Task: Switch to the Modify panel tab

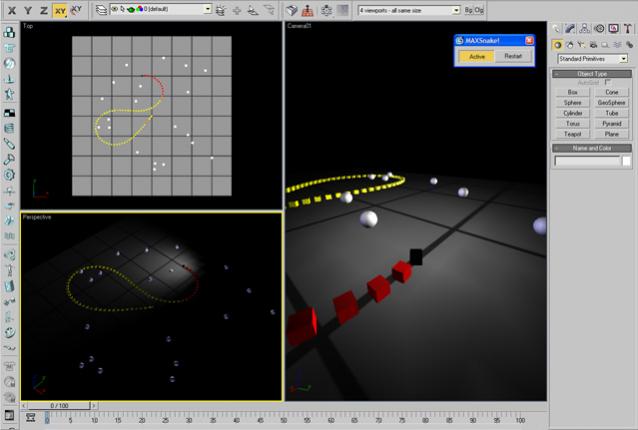Action: pos(569,29)
